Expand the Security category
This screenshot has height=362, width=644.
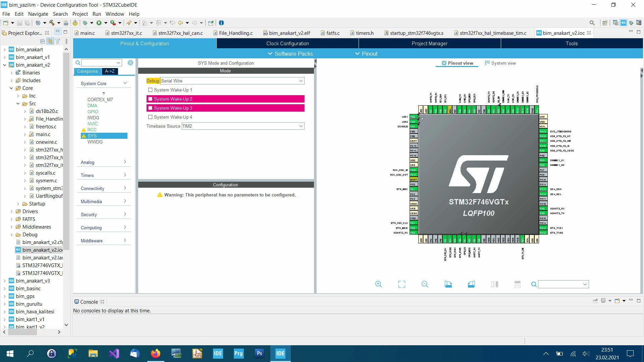pyautogui.click(x=104, y=215)
